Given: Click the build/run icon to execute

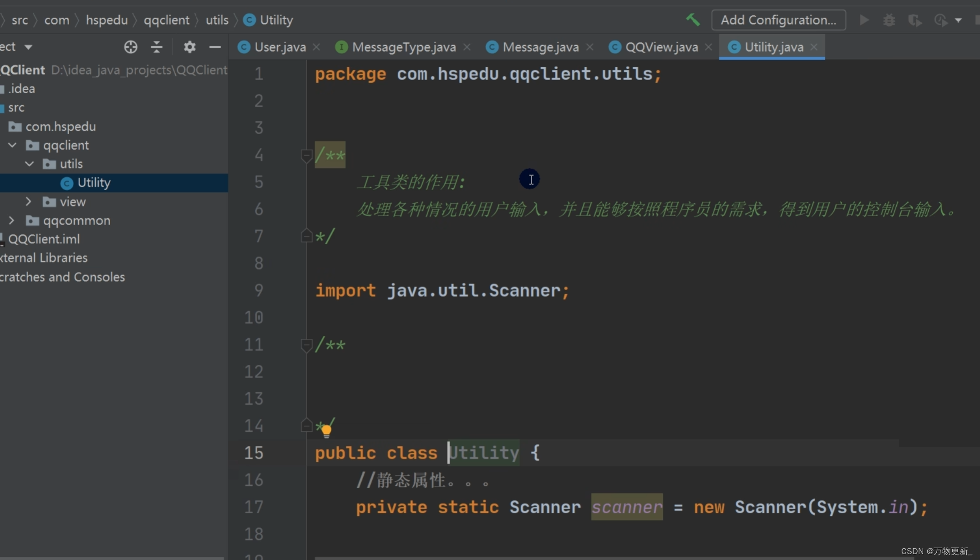Looking at the screenshot, I should tap(865, 20).
